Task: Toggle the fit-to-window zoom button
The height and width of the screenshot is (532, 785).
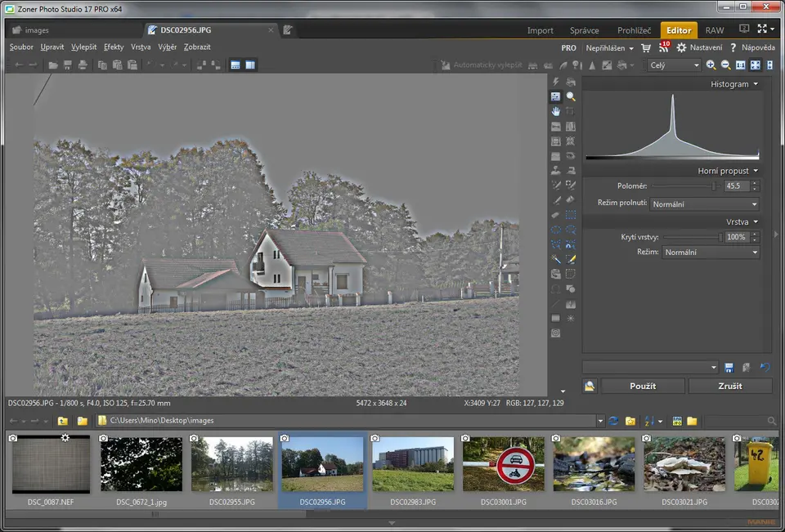Action: click(755, 65)
